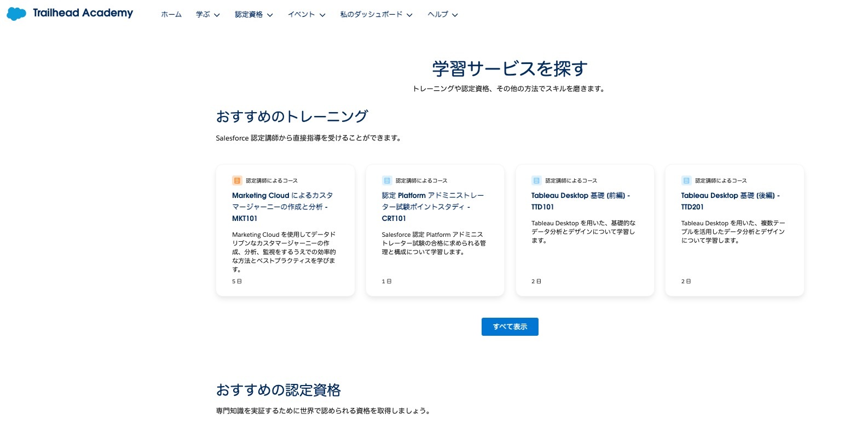Click the course icon on the TTD201 card
The image size is (868, 426).
pos(686,180)
